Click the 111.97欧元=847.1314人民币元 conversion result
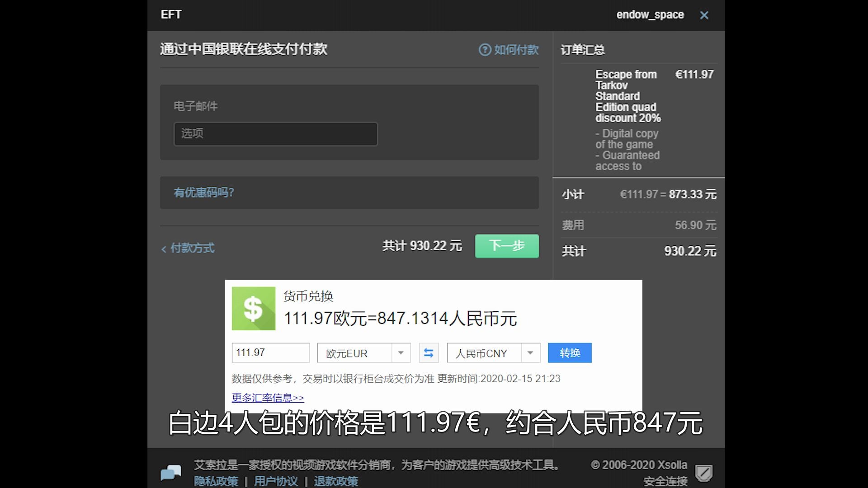This screenshot has height=488, width=868. tap(400, 319)
